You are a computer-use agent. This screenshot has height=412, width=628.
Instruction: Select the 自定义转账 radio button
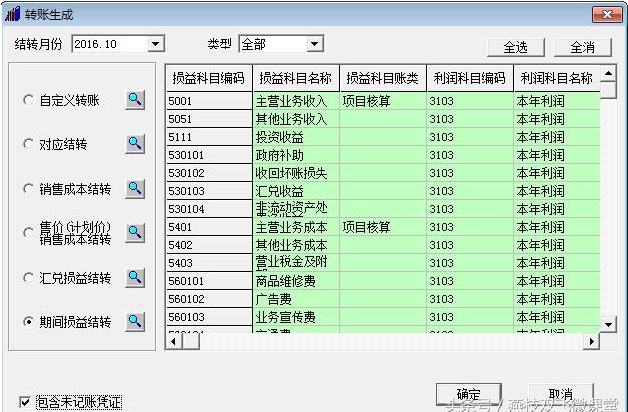pos(28,100)
